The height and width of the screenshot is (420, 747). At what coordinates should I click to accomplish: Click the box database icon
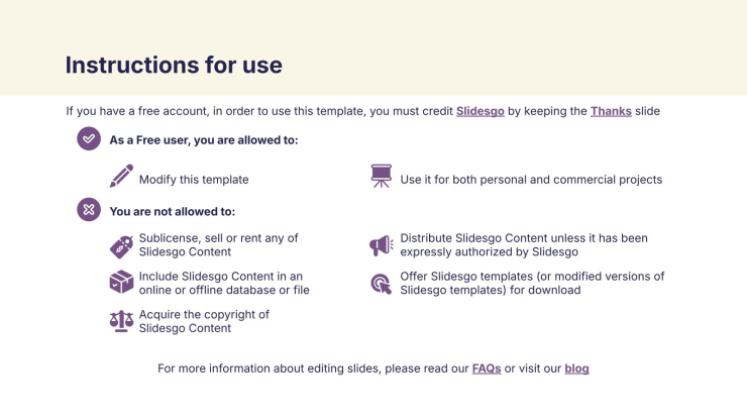pyautogui.click(x=121, y=283)
